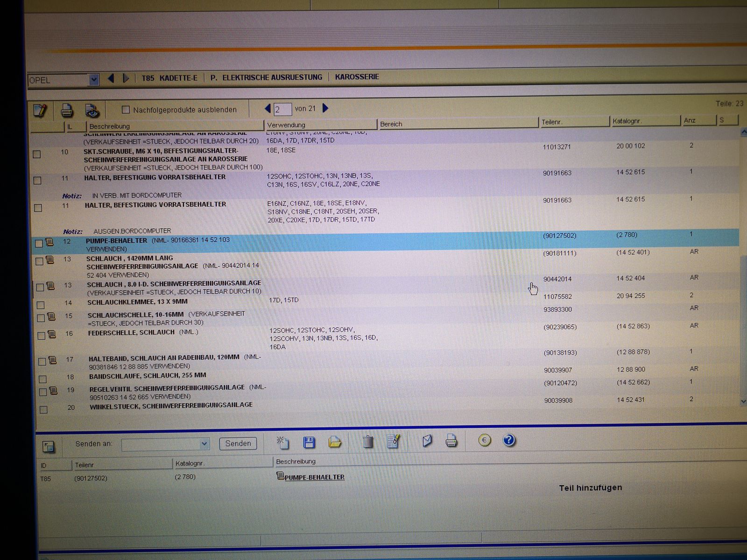This screenshot has height=560, width=747.
Task: Open the print preview eye icon
Action: (x=92, y=111)
